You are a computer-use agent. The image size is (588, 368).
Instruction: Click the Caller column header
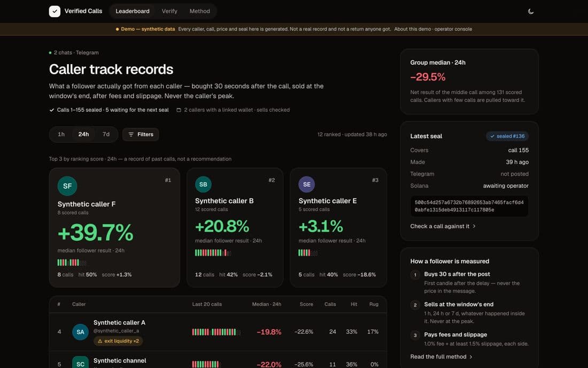pyautogui.click(x=79, y=304)
